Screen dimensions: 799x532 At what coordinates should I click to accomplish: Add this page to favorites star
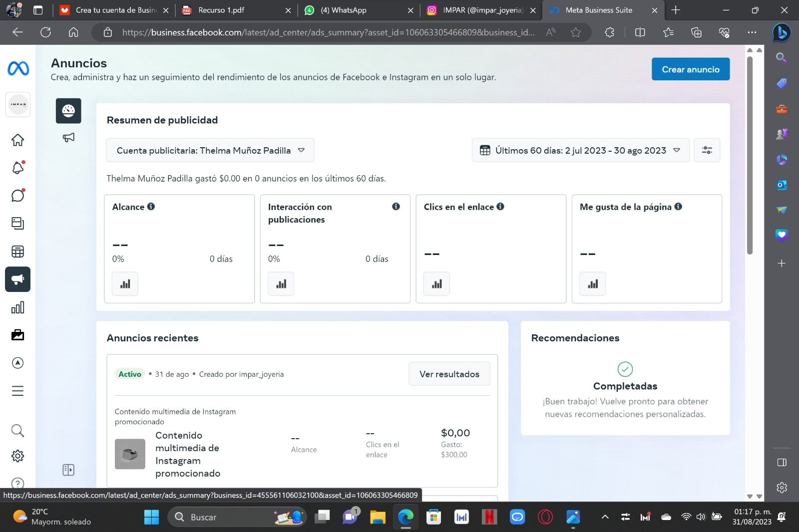point(576,32)
